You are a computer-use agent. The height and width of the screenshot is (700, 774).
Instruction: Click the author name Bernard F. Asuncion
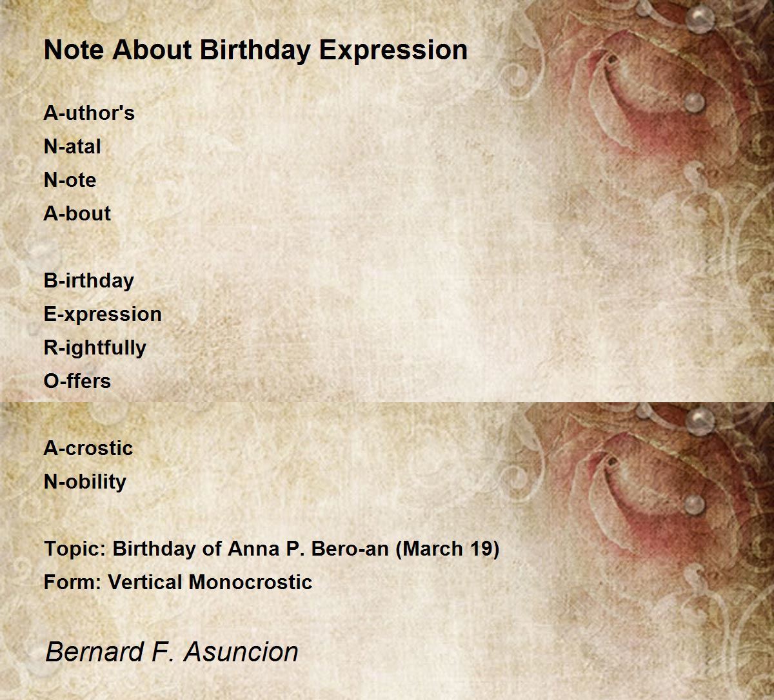coord(172,652)
